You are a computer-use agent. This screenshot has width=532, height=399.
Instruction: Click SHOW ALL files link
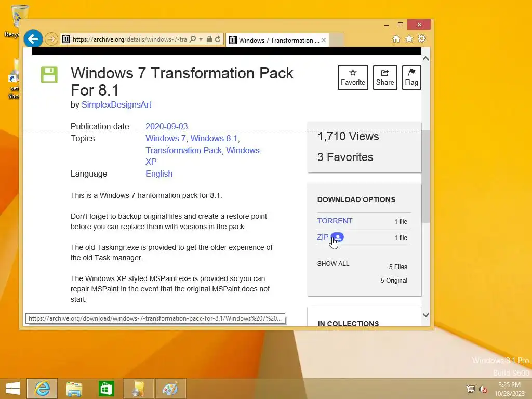coord(333,263)
